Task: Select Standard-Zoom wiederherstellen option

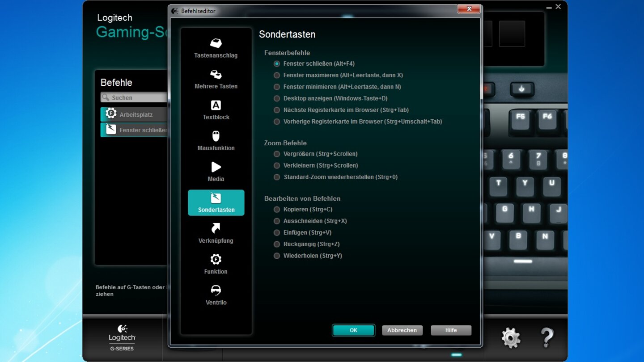Action: pyautogui.click(x=336, y=177)
